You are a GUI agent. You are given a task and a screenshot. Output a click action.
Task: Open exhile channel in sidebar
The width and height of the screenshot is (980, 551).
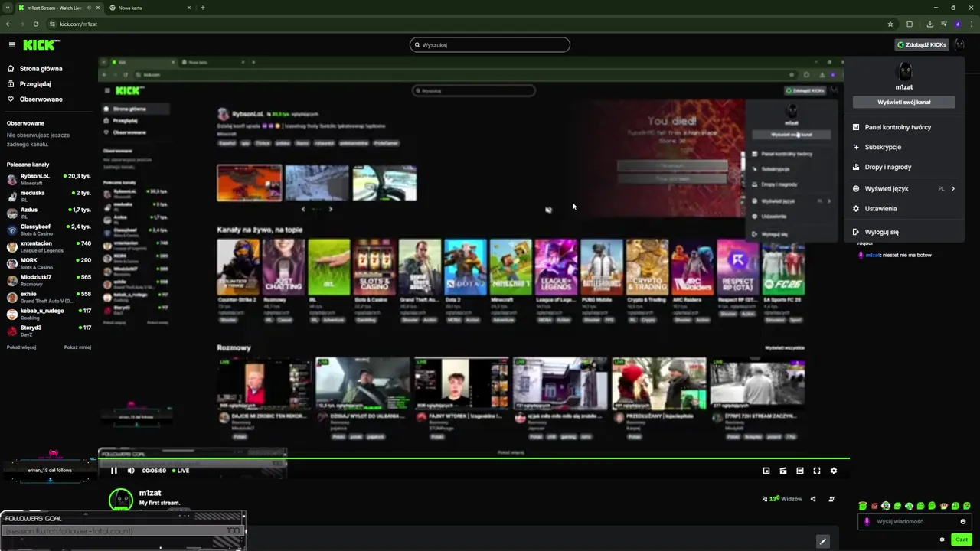tap(49, 297)
